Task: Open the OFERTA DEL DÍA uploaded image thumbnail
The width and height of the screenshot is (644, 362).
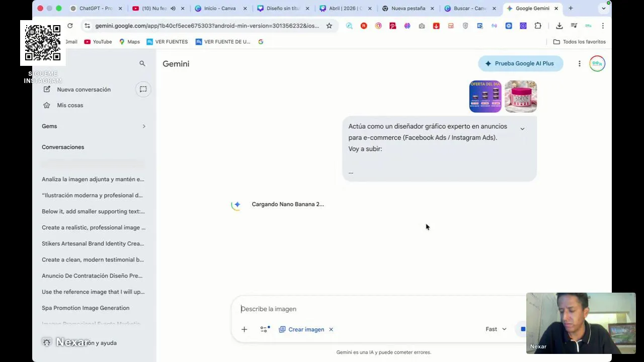Action: point(485,96)
